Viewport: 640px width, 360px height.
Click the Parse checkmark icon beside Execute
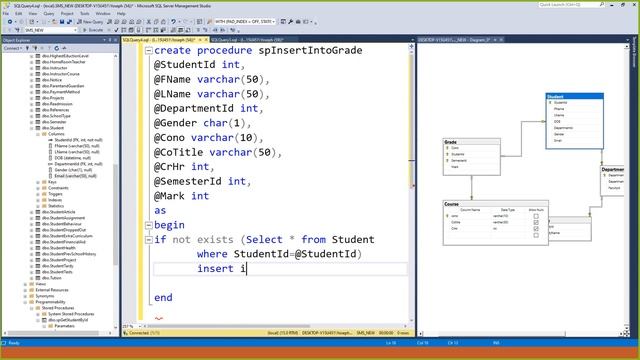pyautogui.click(x=116, y=30)
